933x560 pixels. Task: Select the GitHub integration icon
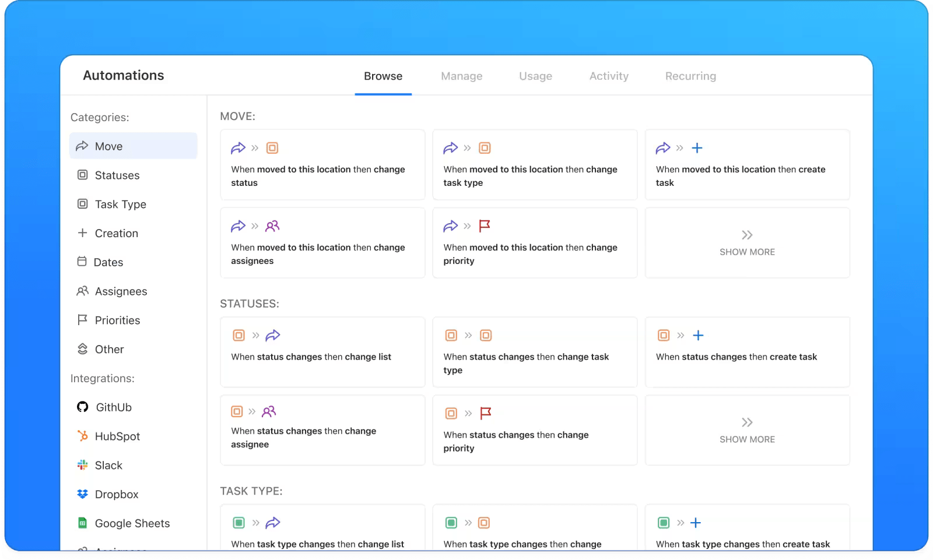coord(82,407)
